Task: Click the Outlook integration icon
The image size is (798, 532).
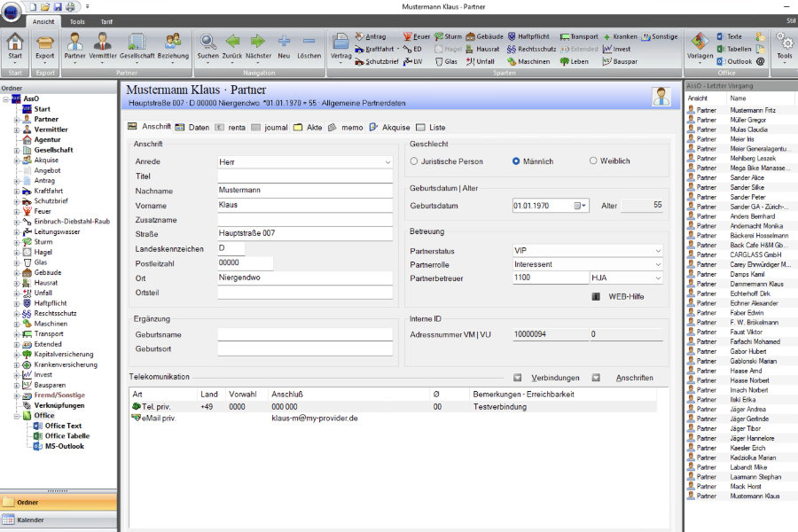Action: (723, 60)
